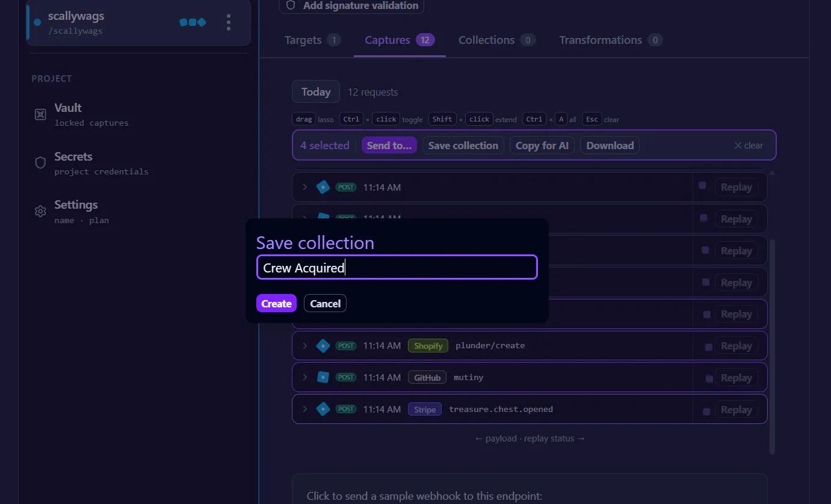Click the source icon on the treasure.chest.opened row

click(323, 410)
